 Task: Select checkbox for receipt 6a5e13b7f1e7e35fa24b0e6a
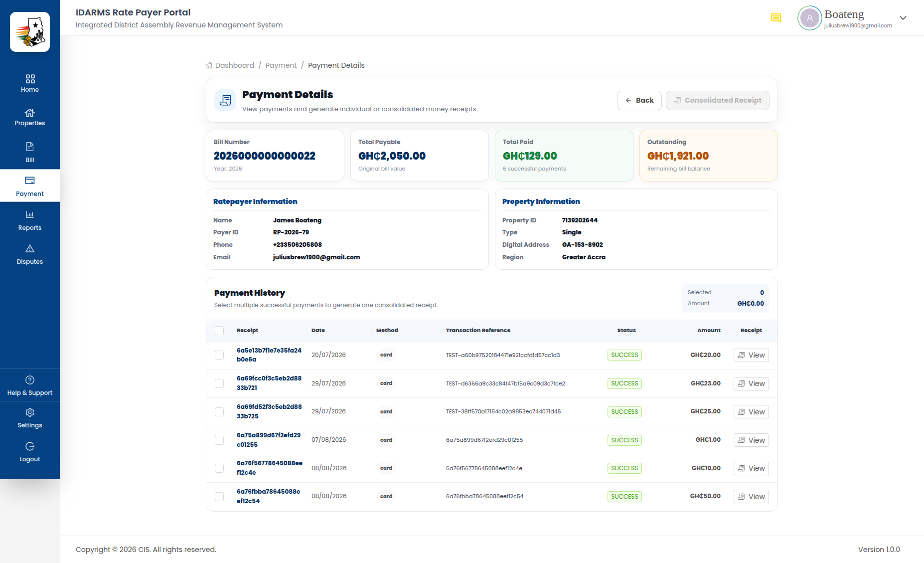(x=219, y=355)
